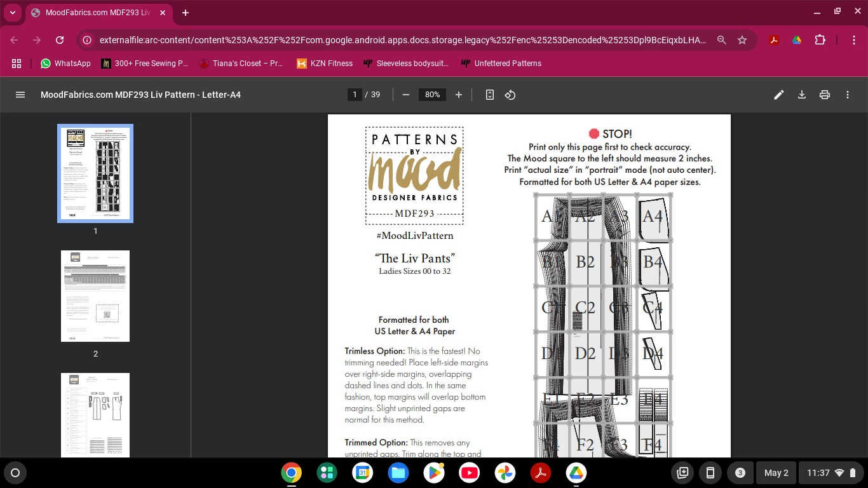Rotate the document counterclockwise
This screenshot has width=868, height=488.
point(510,95)
